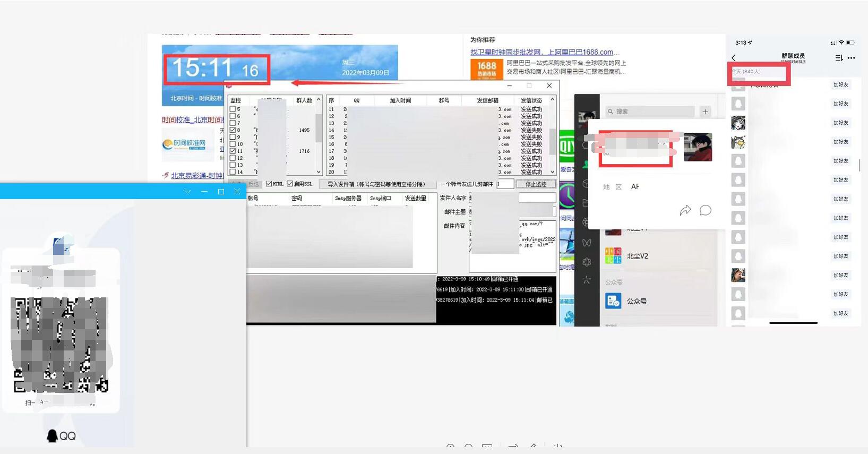Click the emails-per-account number field
Screen dimensions: 868x454
[505, 184]
